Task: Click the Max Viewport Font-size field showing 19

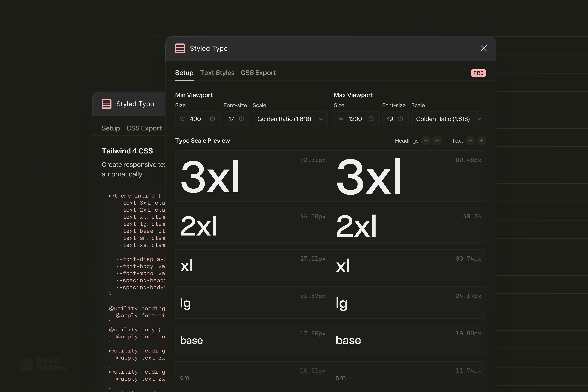Action: click(395, 119)
